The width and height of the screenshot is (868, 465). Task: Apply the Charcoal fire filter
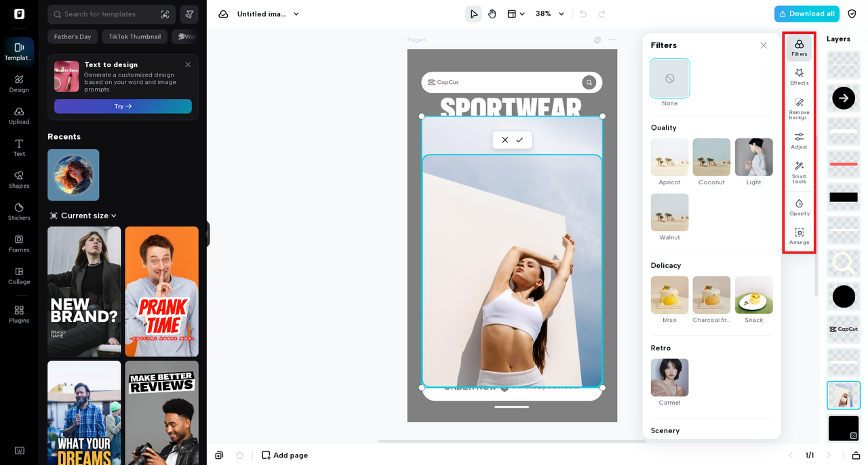(x=711, y=295)
